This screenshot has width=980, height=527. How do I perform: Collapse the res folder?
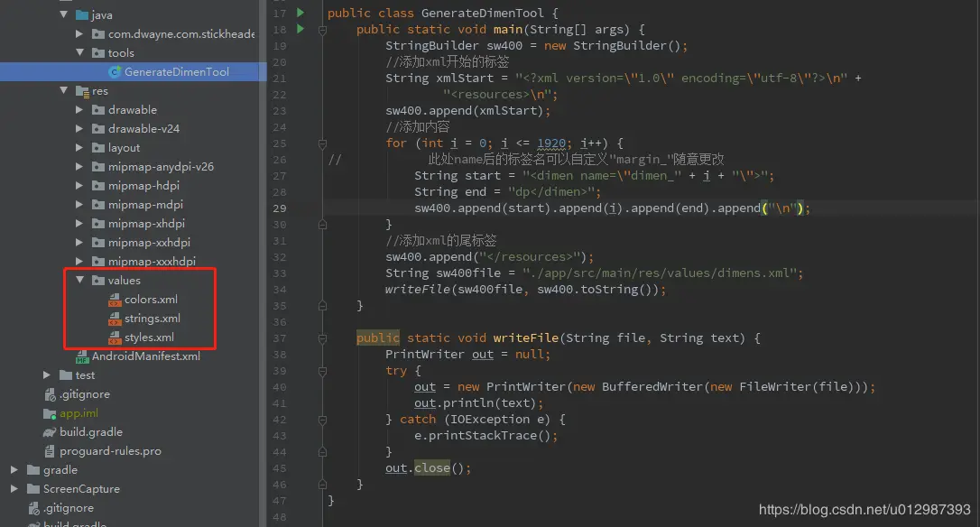[64, 90]
